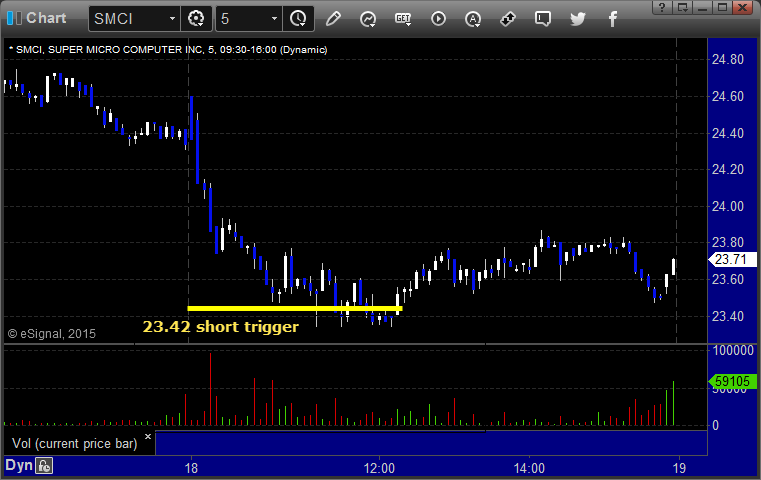Click the GET formula icon
Screen dimensions: 761x480
point(403,19)
